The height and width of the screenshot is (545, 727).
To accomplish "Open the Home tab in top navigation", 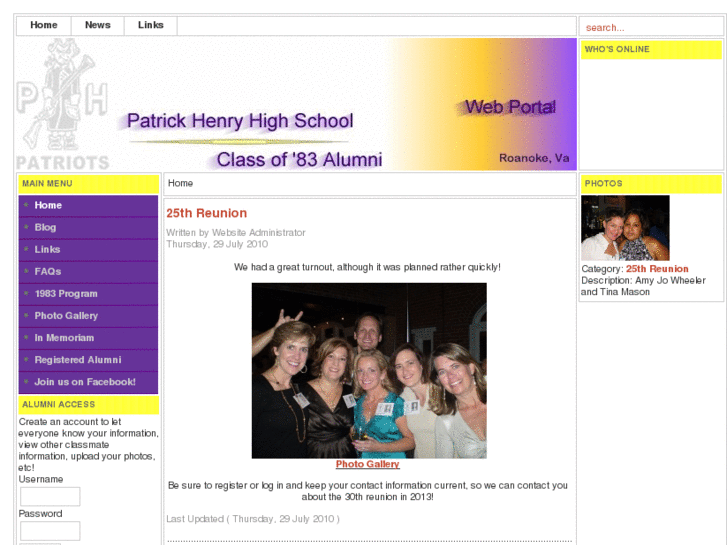I will coord(44,26).
